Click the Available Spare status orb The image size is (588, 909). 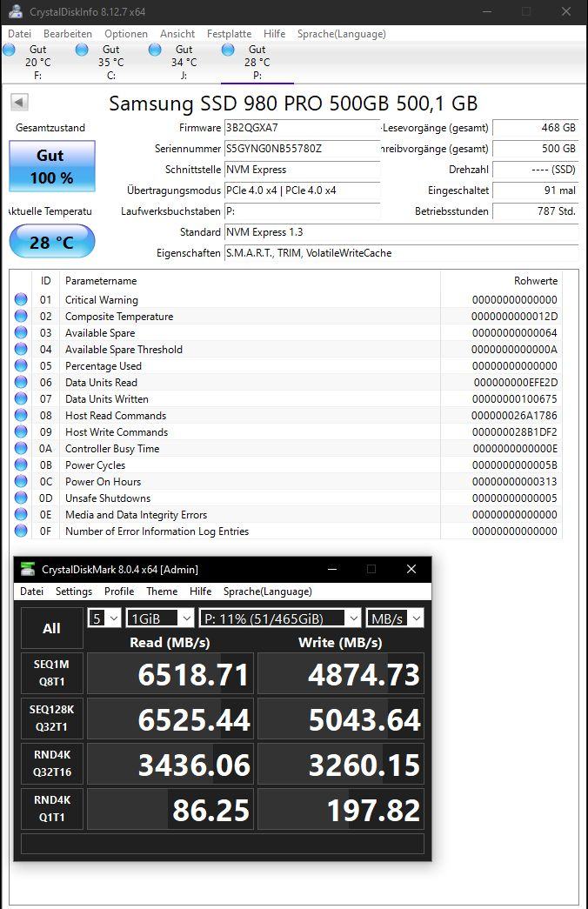[21, 332]
